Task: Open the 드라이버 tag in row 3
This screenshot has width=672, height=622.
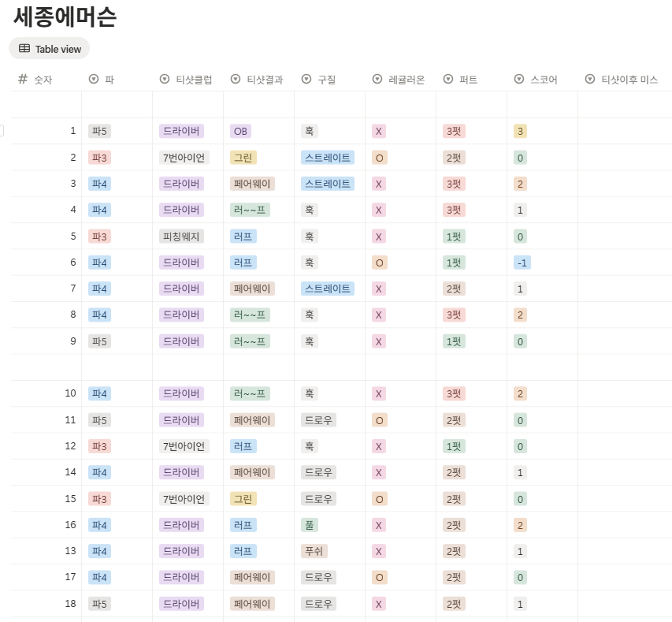Action: click(x=183, y=184)
